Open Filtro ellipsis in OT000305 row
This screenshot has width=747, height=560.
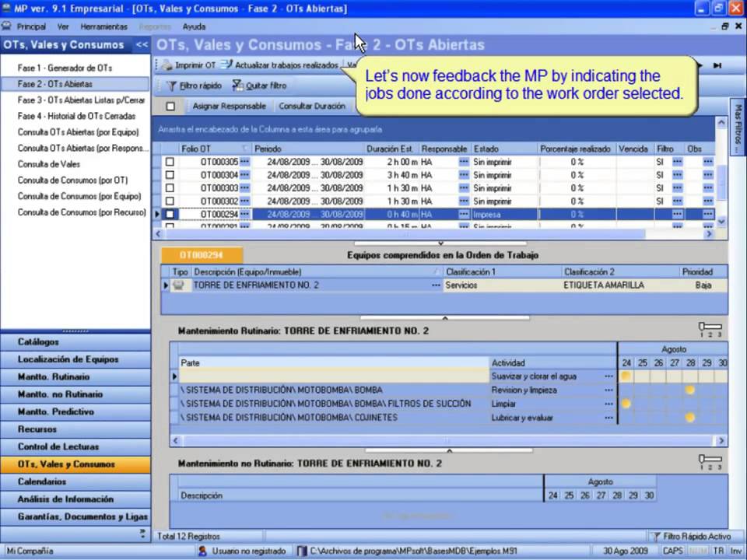point(677,162)
